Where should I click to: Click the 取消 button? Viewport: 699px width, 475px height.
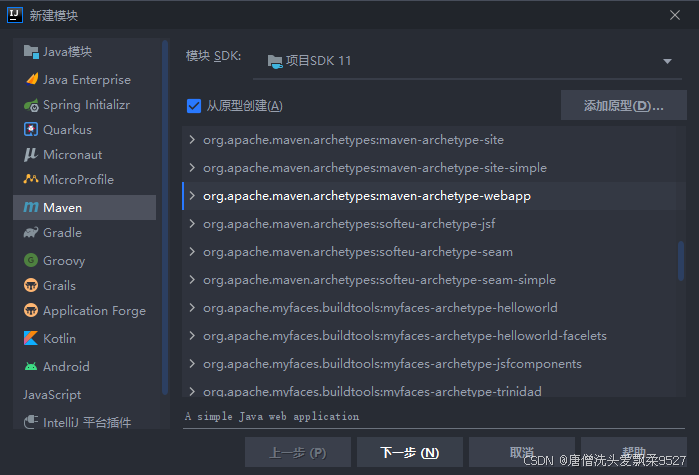[522, 452]
